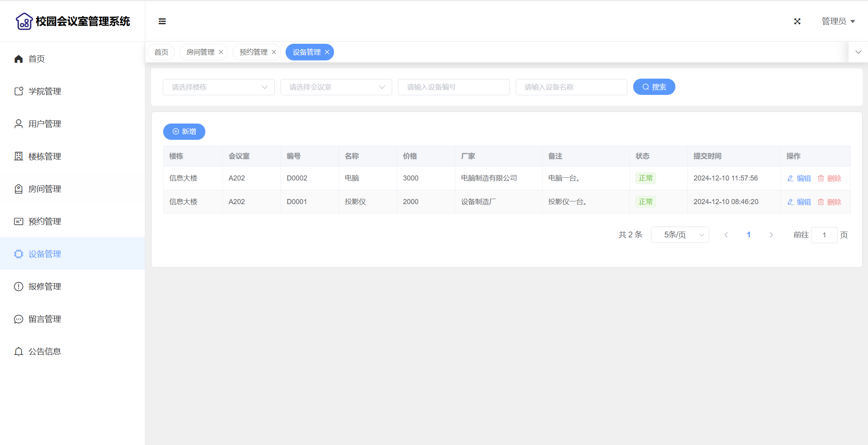
Task: Click the 搜索 button
Action: pos(654,87)
